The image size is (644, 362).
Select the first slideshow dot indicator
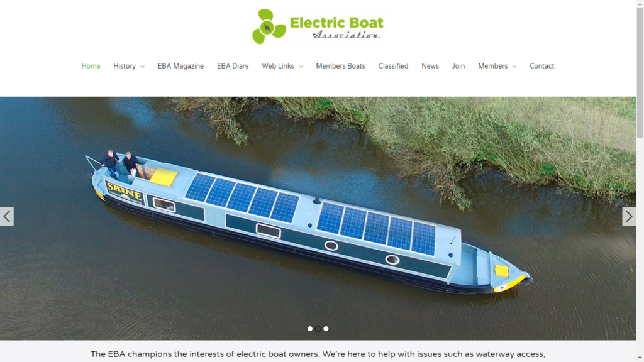point(310,329)
